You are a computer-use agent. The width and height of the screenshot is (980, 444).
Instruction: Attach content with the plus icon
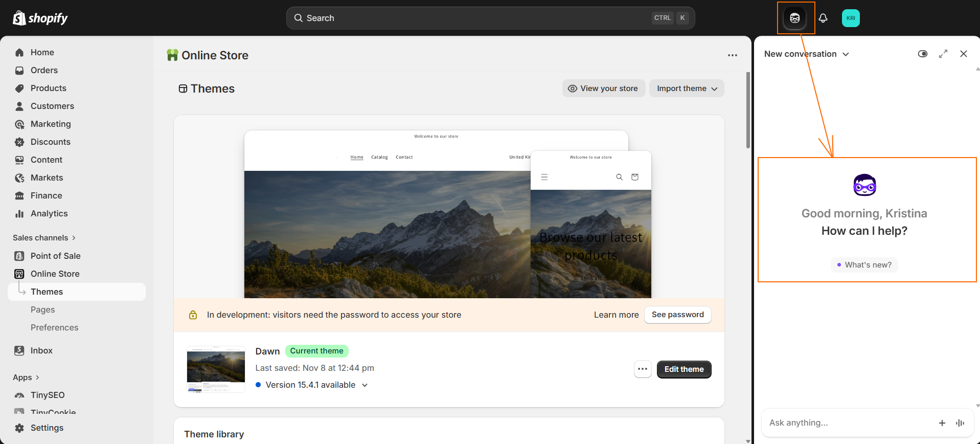(942, 423)
